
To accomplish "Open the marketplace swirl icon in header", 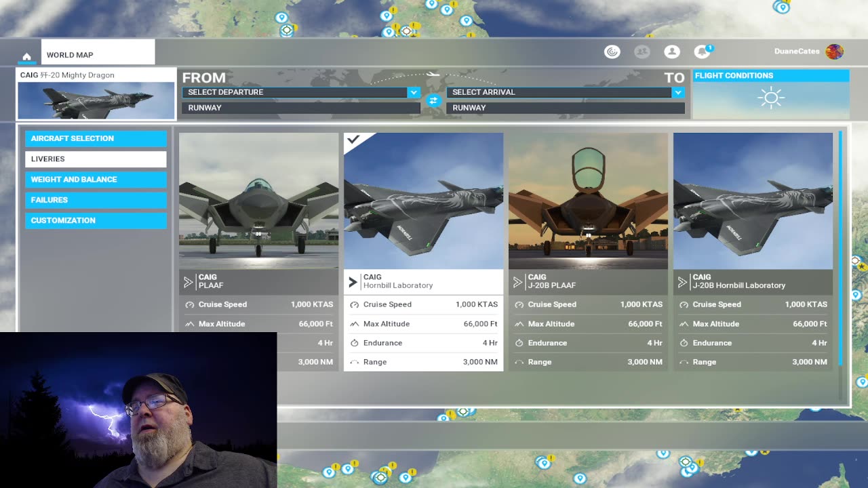I will (612, 52).
